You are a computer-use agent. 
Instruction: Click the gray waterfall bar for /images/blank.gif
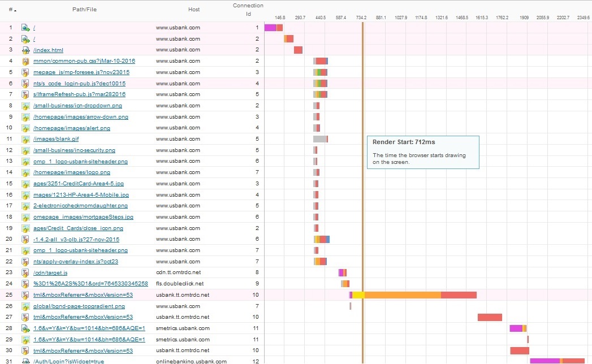pyautogui.click(x=320, y=139)
